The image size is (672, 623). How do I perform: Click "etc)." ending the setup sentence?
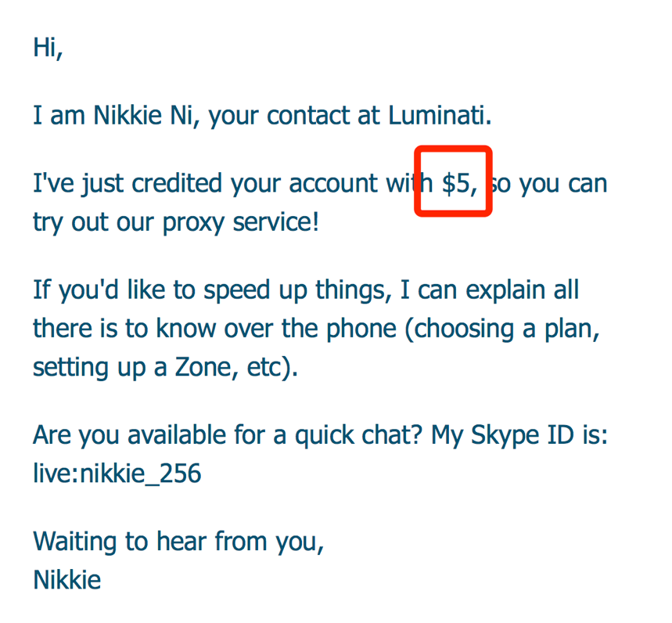[272, 368]
